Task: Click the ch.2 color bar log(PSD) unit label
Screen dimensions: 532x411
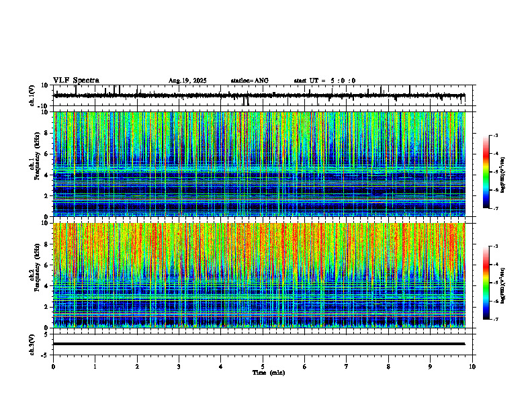Action: (503, 285)
